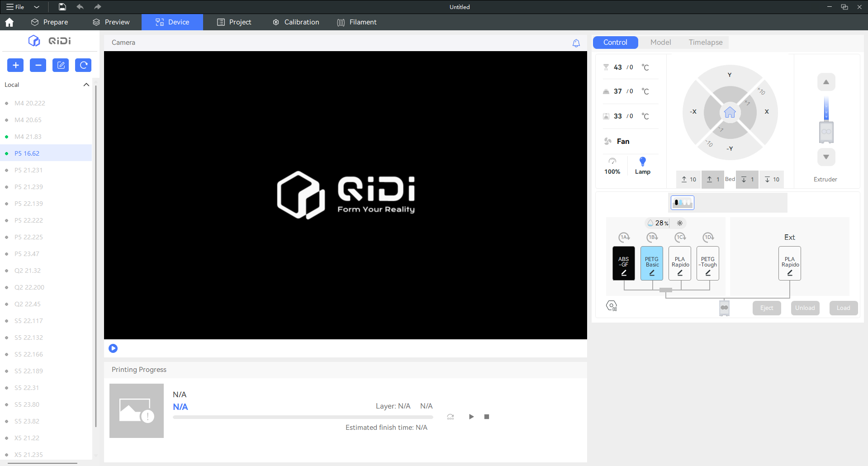Switch to the Model tab
The width and height of the screenshot is (868, 466).
(660, 43)
